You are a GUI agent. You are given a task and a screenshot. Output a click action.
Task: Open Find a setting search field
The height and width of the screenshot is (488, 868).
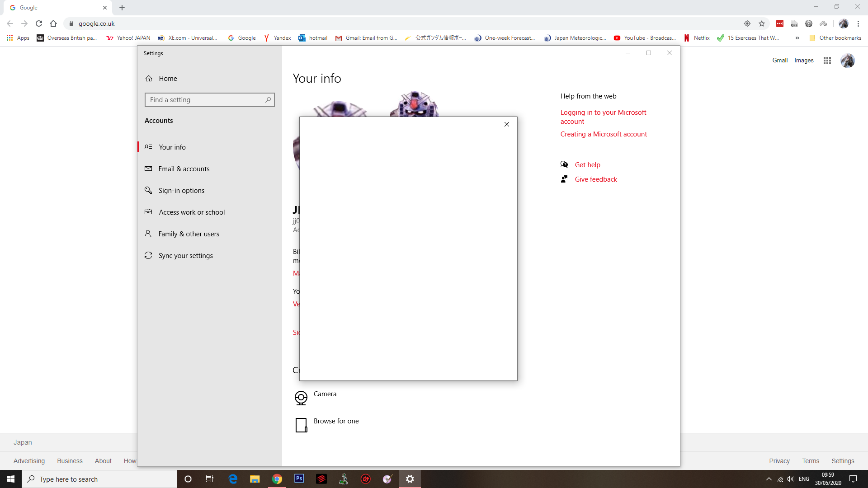tap(209, 99)
